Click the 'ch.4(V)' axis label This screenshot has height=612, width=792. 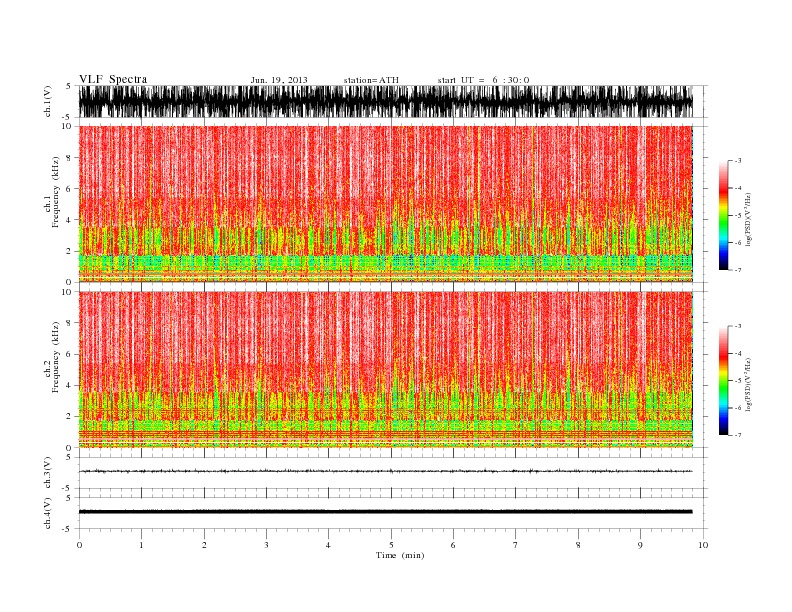[48, 513]
